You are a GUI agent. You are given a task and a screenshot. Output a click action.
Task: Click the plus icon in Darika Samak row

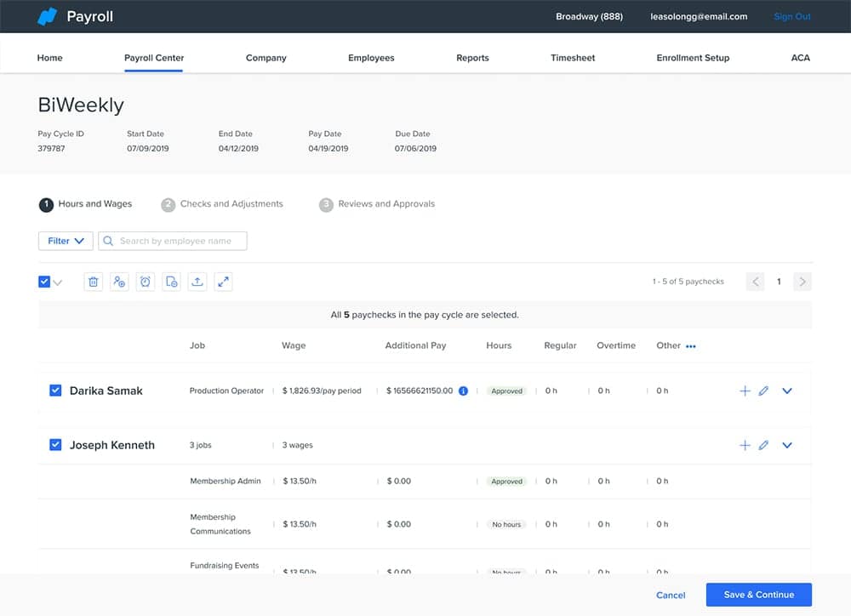pyautogui.click(x=745, y=391)
